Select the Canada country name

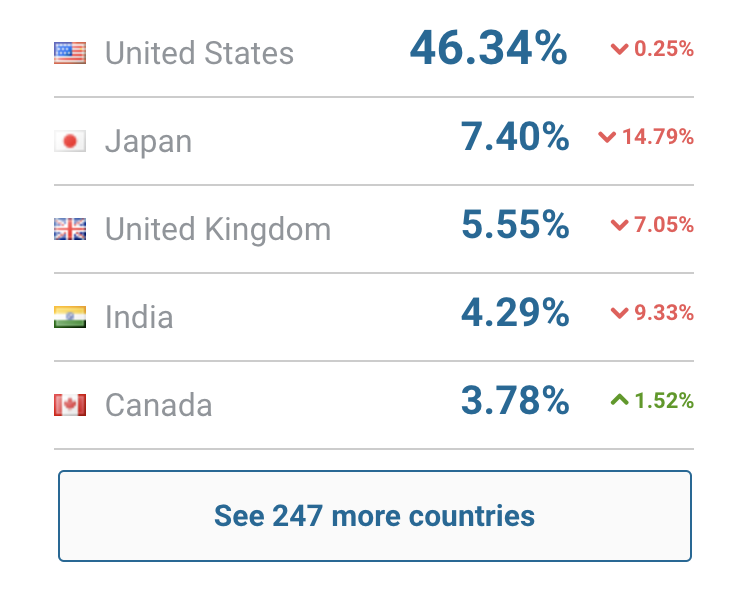click(158, 405)
